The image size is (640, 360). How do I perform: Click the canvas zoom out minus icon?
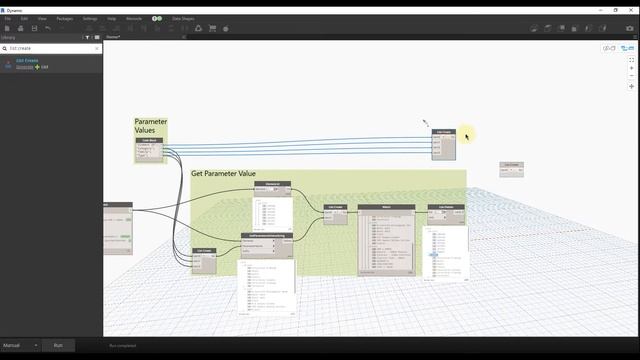(631, 76)
